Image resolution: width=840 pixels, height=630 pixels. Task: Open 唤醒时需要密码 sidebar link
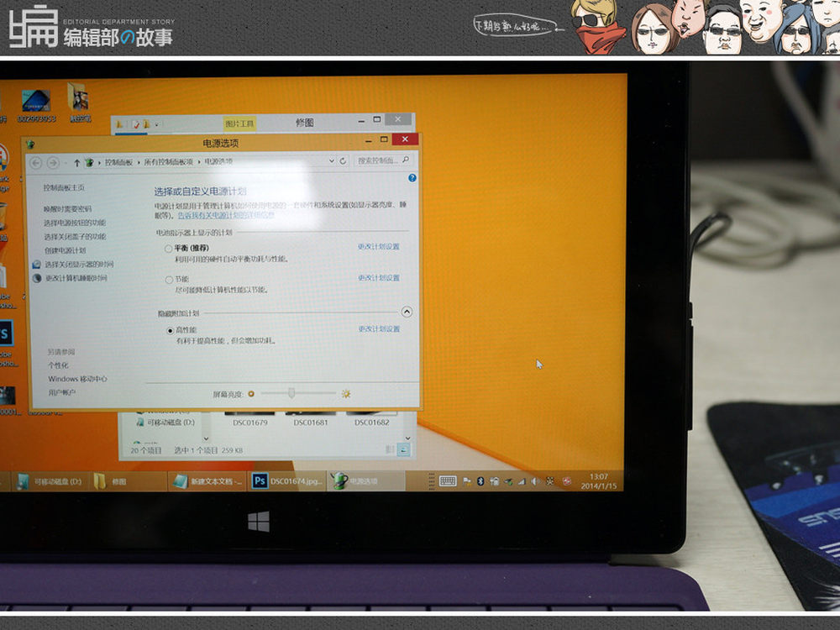67,209
